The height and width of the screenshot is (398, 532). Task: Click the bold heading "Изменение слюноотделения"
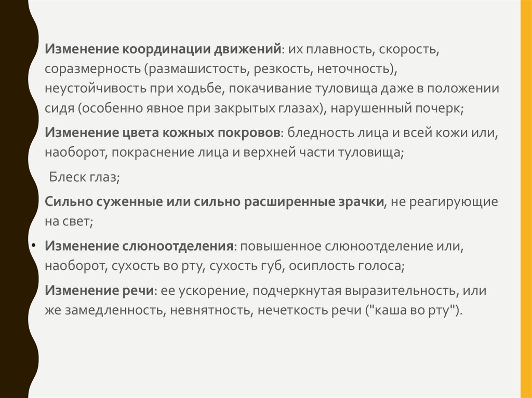[140, 245]
